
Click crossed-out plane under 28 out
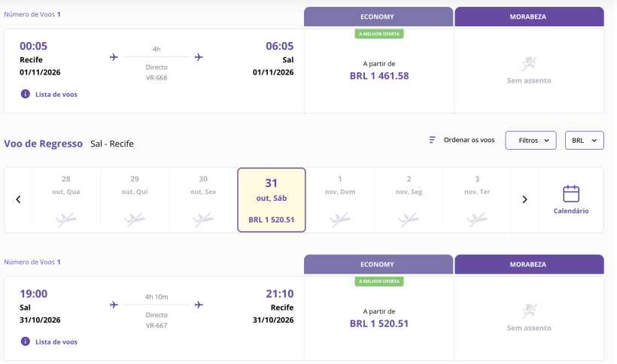[66, 220]
